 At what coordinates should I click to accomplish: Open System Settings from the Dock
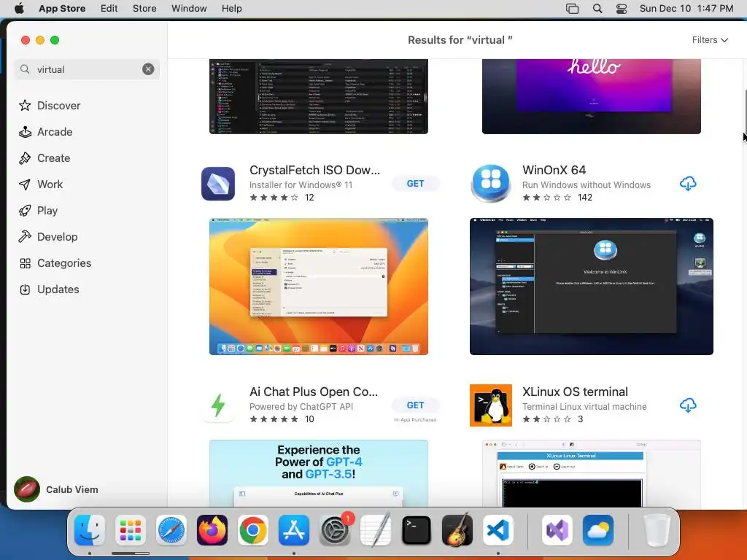click(335, 530)
